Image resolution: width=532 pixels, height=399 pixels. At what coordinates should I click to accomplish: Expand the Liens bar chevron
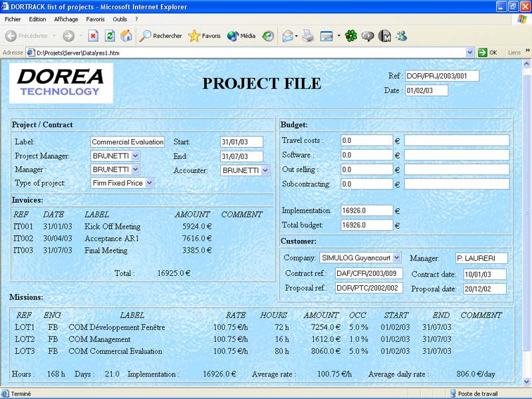[x=527, y=51]
